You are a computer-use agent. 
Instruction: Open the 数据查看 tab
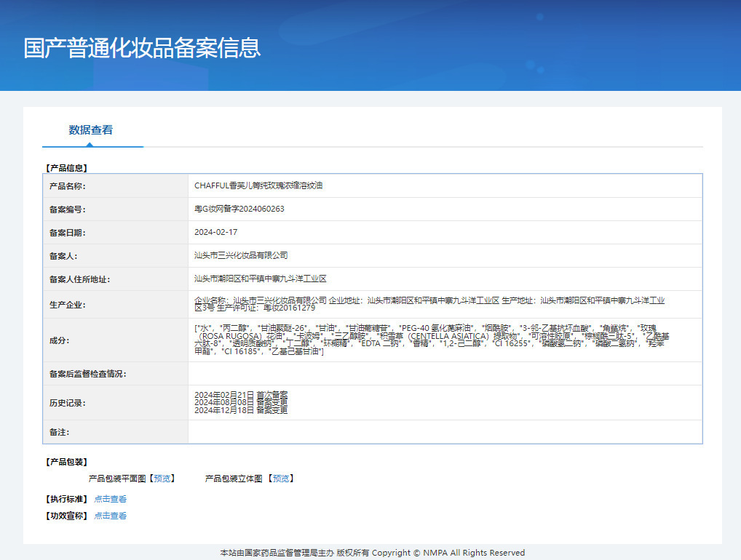point(91,130)
